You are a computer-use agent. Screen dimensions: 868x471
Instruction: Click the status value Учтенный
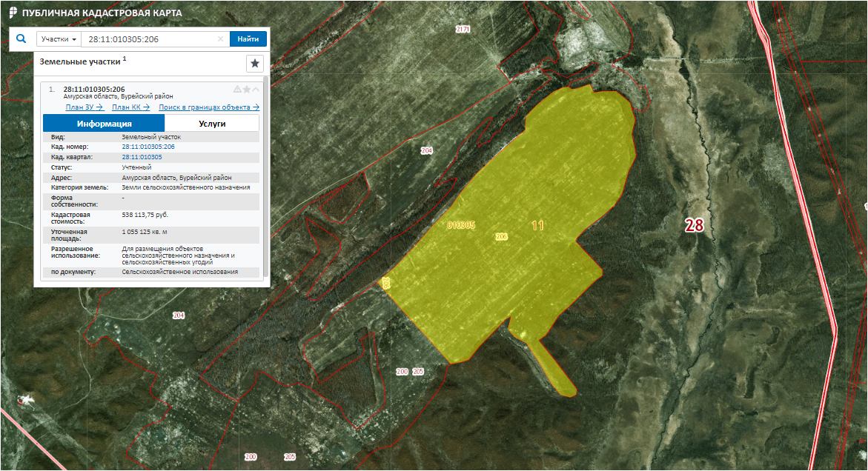[x=136, y=167]
